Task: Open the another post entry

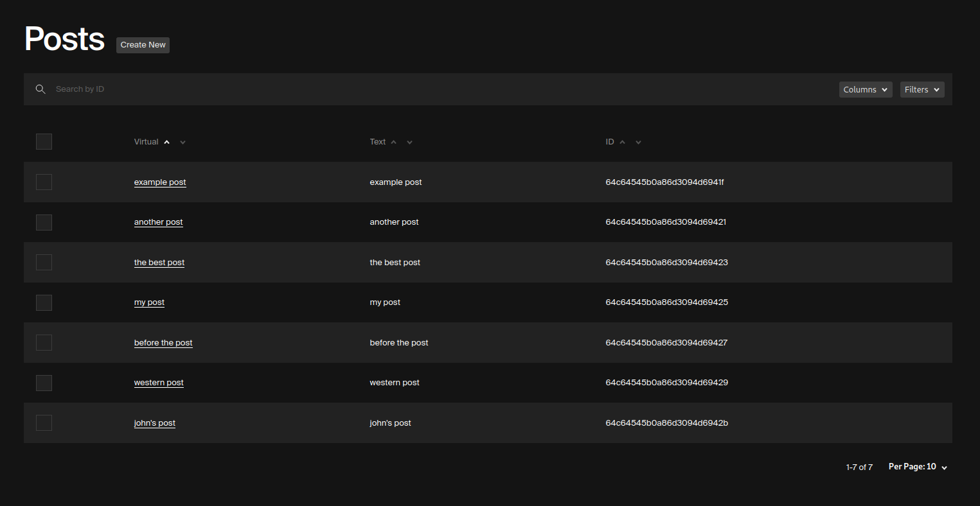Action: point(158,222)
